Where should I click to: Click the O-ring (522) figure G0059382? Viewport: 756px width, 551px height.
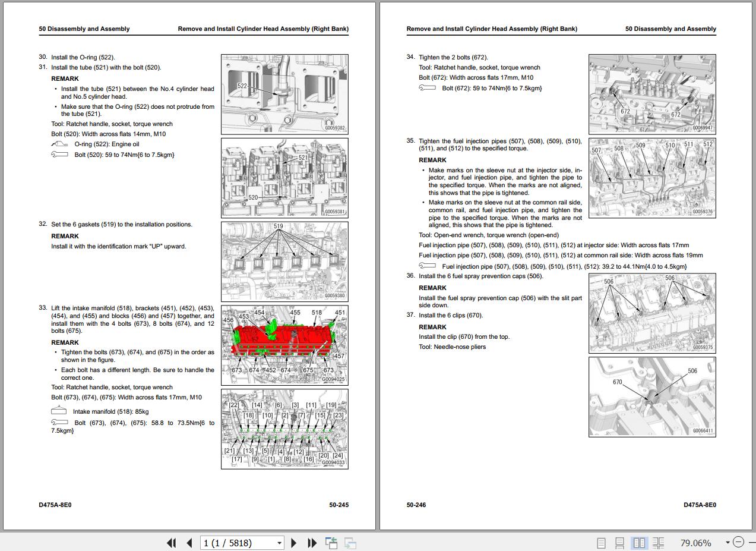284,95
